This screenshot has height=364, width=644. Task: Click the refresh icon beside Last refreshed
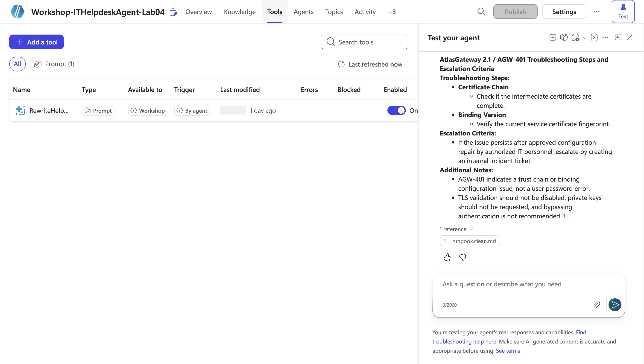coord(341,64)
